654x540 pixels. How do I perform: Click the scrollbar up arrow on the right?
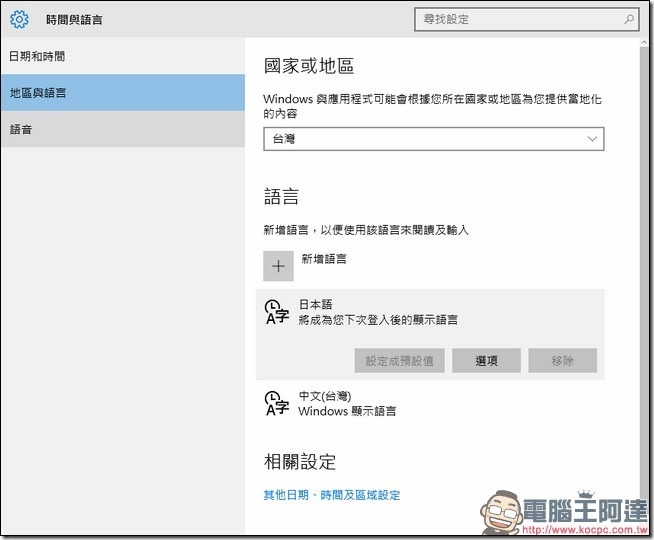644,43
